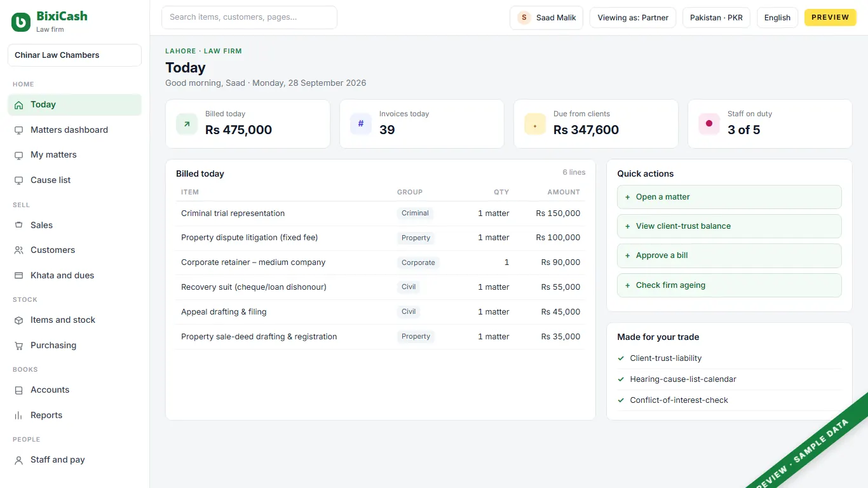Click the Staff on duty dot icon
The image size is (868, 488).
click(709, 124)
